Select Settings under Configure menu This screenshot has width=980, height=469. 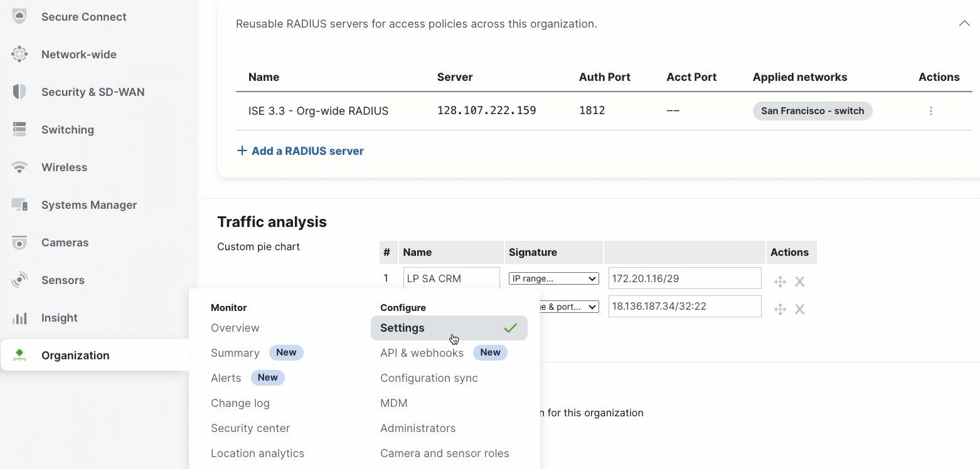pyautogui.click(x=402, y=328)
